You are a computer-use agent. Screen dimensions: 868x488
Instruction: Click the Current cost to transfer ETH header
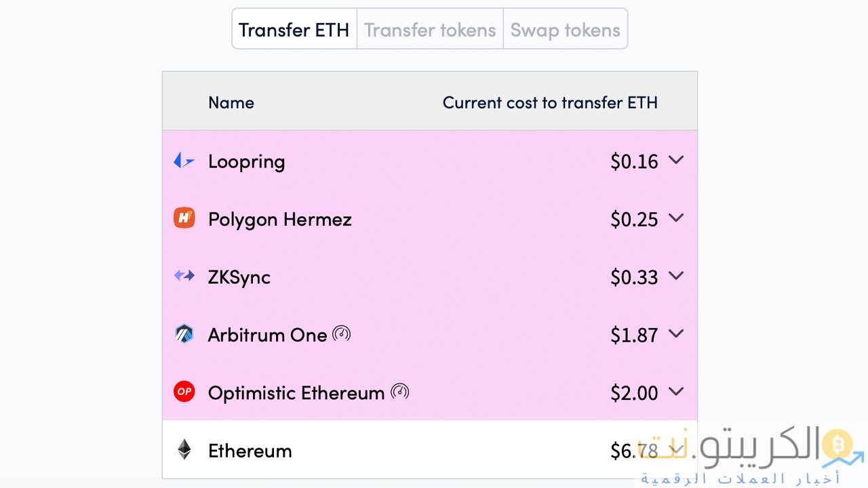tap(550, 102)
